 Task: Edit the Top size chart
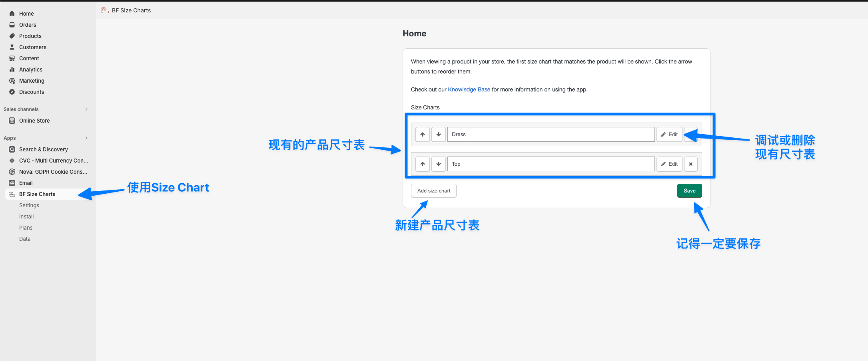(x=669, y=164)
